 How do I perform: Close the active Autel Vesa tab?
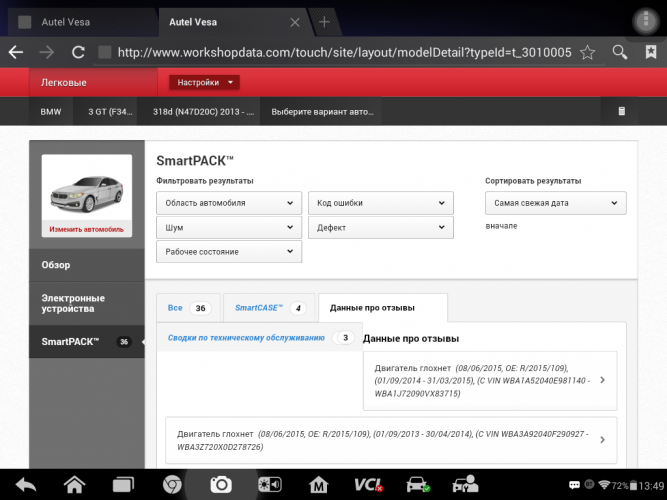tap(295, 22)
